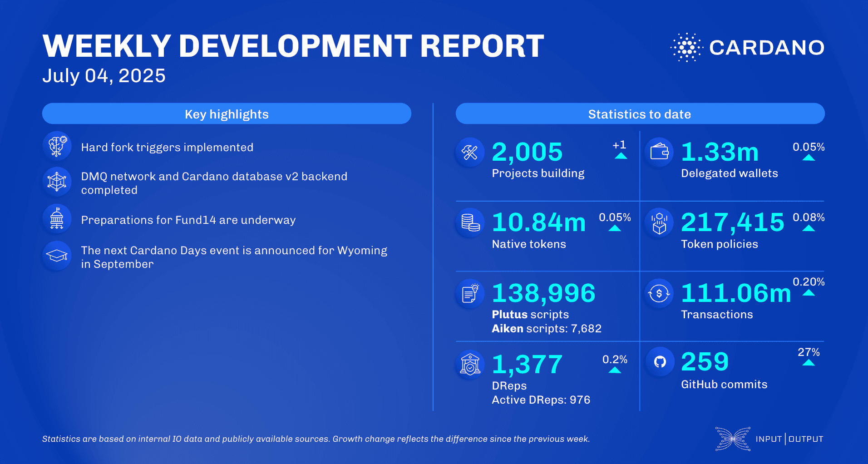Click the up arrow beside Native tokens

tap(615, 228)
